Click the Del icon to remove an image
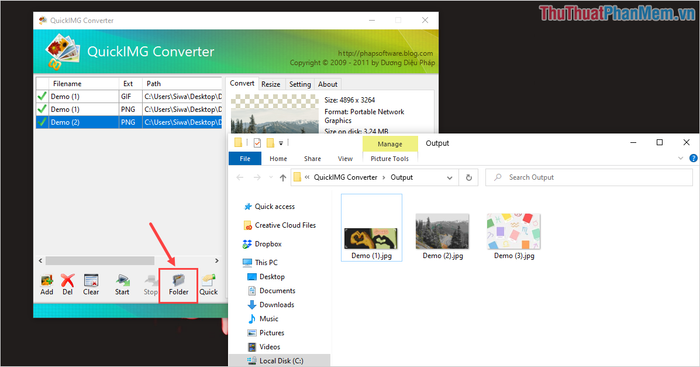This screenshot has height=367, width=700. 67,281
